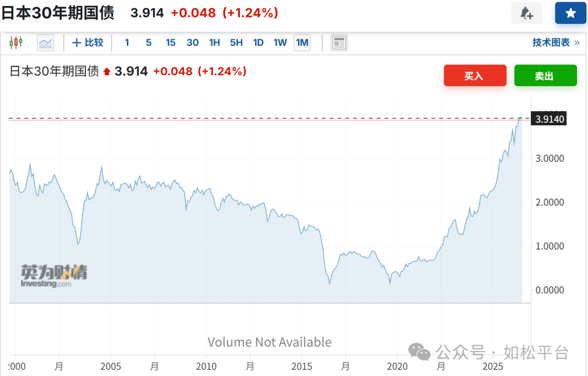Click the 2020 marker on the time axis
The height and width of the screenshot is (376, 588).
(397, 366)
